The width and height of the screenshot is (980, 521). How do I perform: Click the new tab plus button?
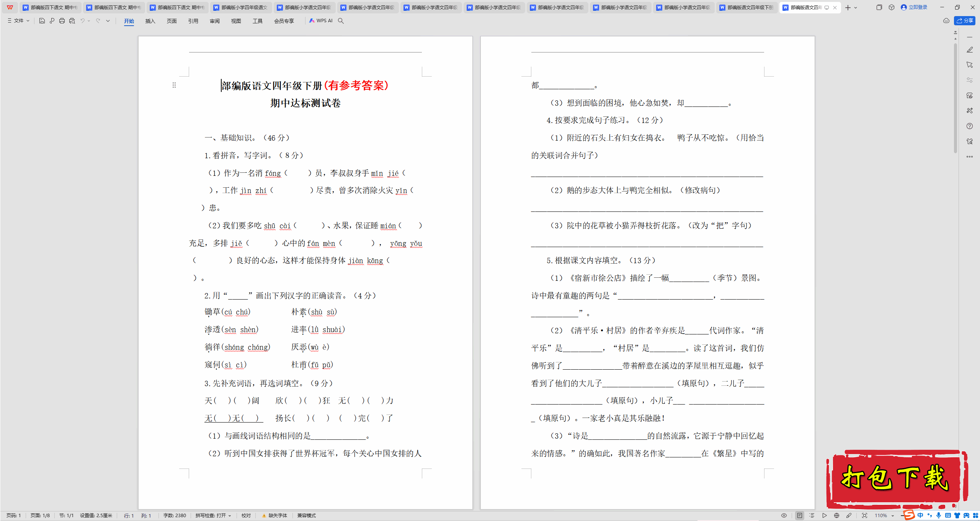coord(848,7)
